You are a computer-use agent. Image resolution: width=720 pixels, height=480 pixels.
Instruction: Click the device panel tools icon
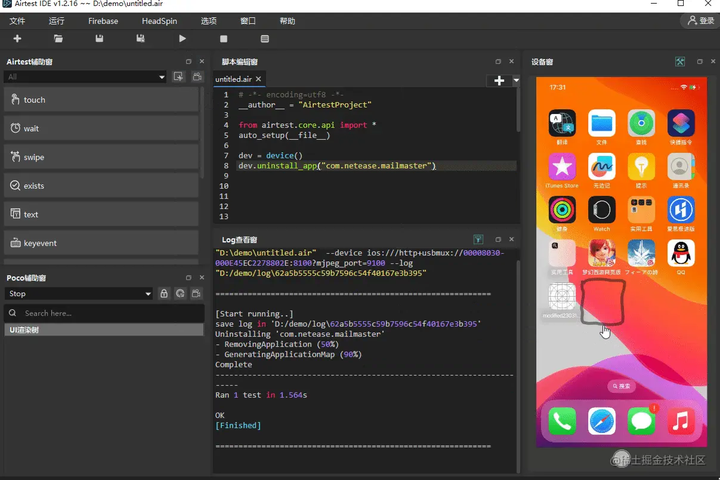click(680, 62)
